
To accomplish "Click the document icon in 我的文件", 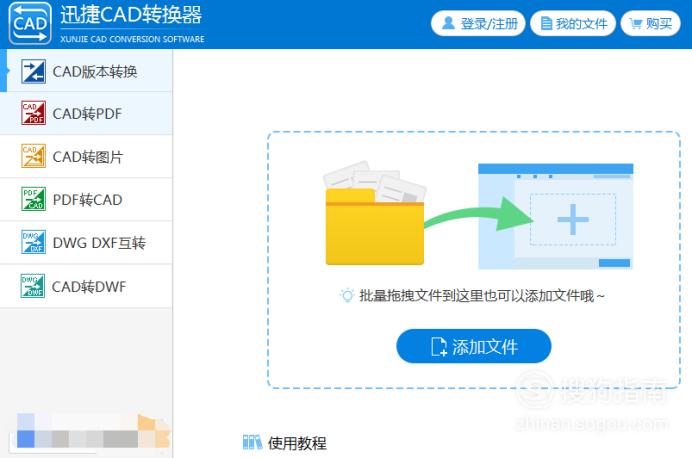I will coord(546,23).
